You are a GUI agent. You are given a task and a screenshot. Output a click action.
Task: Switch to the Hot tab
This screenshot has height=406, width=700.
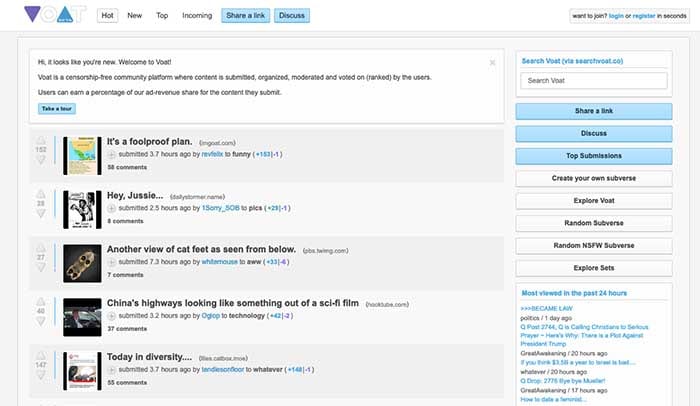click(108, 15)
